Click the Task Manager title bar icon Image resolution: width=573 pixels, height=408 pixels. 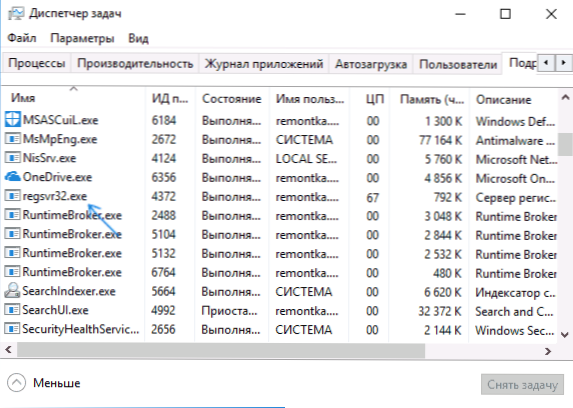15,14
